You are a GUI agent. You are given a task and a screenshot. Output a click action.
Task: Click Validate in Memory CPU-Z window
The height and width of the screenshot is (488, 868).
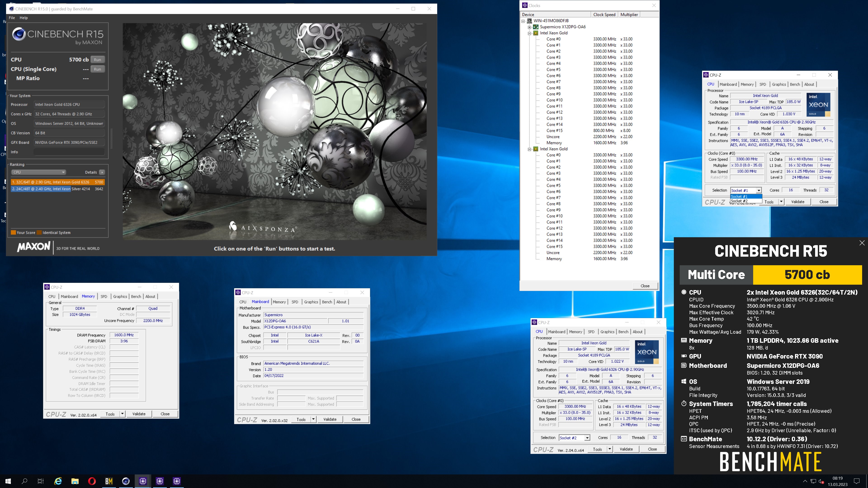point(139,414)
